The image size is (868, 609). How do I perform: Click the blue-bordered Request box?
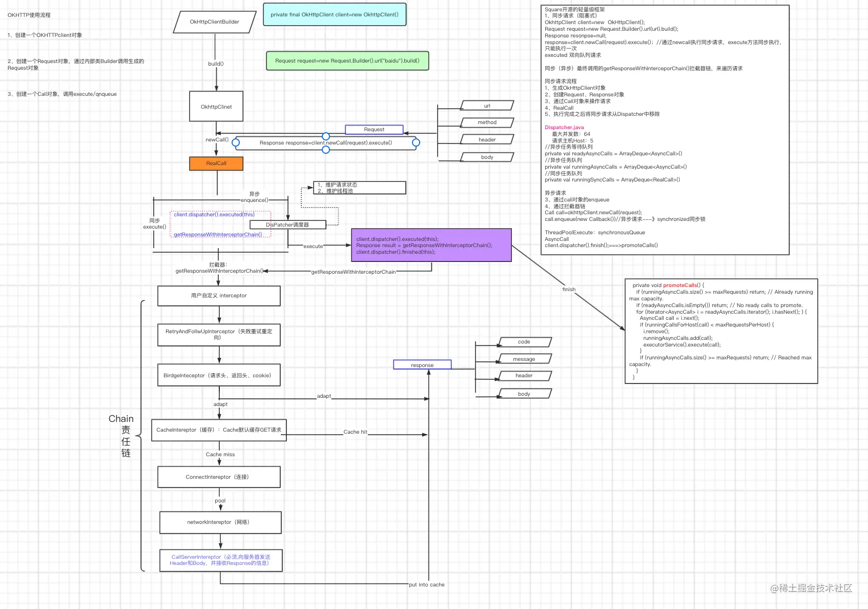374,130
